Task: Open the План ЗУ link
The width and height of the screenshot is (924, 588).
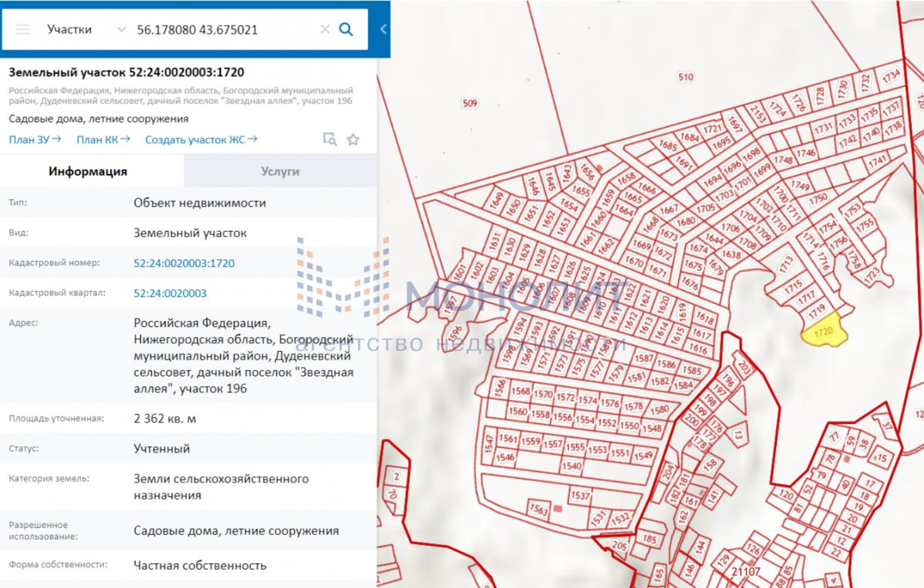Action: click(35, 139)
